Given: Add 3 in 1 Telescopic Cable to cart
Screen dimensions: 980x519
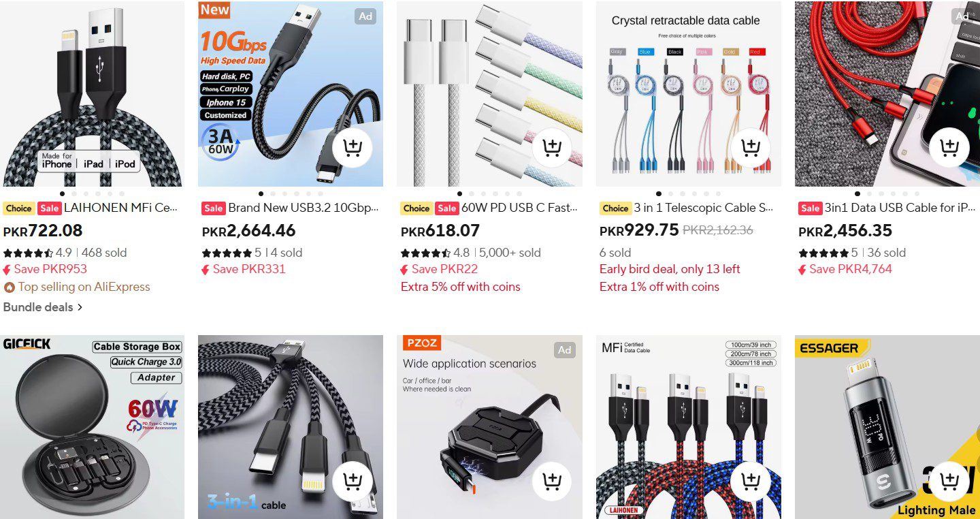Looking at the screenshot, I should 751,147.
